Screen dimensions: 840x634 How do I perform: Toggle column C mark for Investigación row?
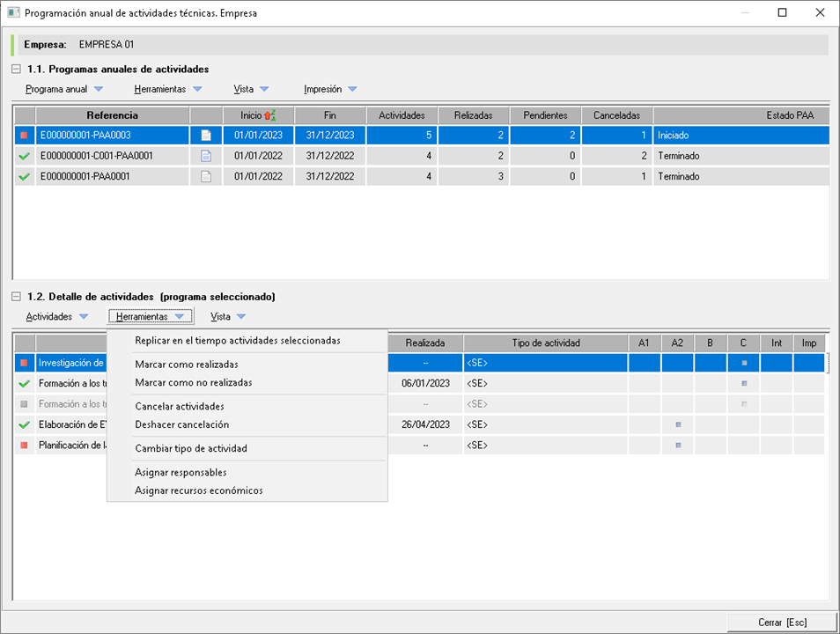744,363
